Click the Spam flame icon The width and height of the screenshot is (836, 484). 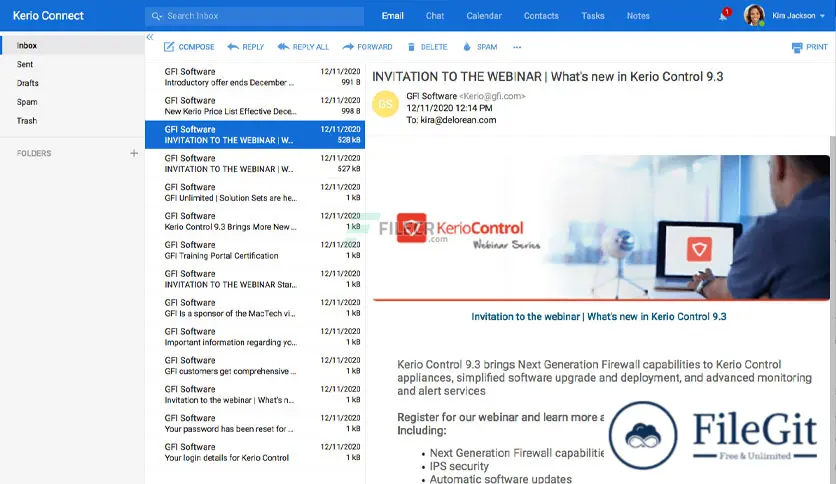click(467, 47)
